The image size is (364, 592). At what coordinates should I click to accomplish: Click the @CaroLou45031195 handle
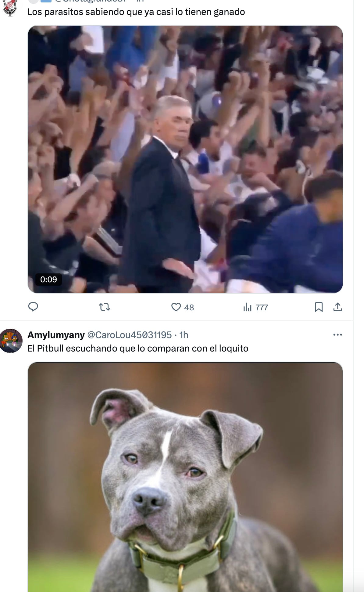pos(130,335)
